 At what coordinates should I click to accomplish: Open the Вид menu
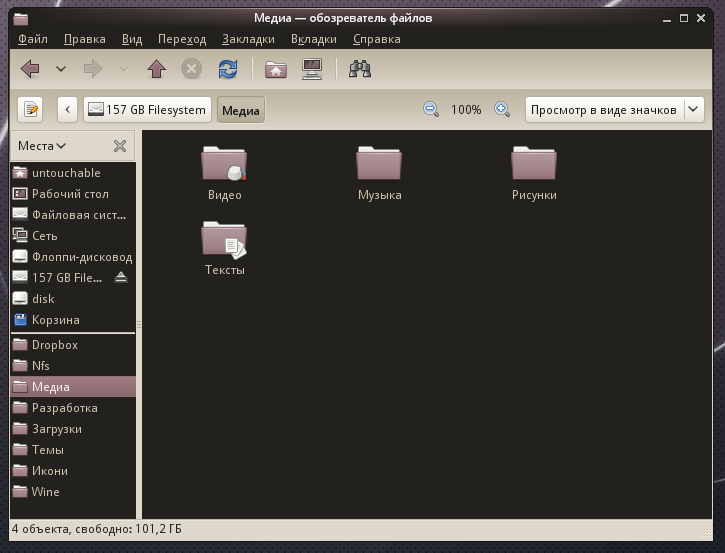[x=132, y=39]
